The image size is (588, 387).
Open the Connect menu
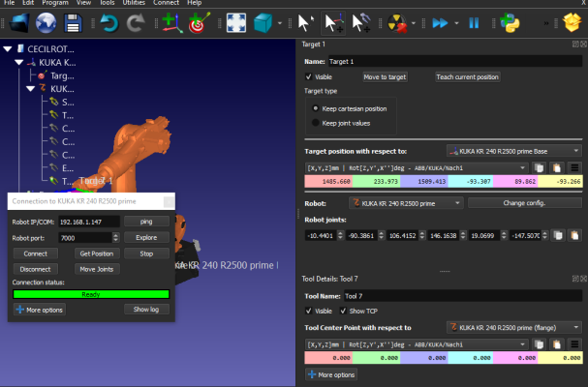pyautogui.click(x=167, y=4)
